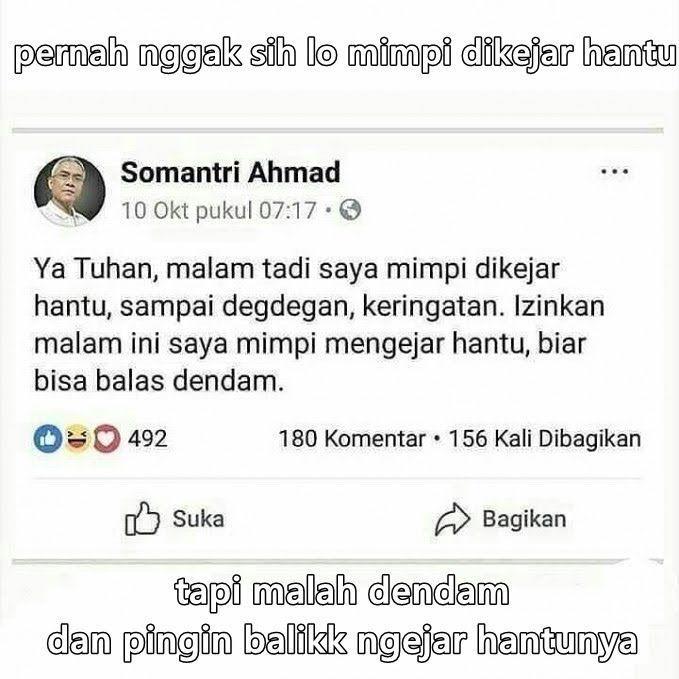Click the blue thumbs-up reaction icon
679x679 pixels.
point(48,439)
